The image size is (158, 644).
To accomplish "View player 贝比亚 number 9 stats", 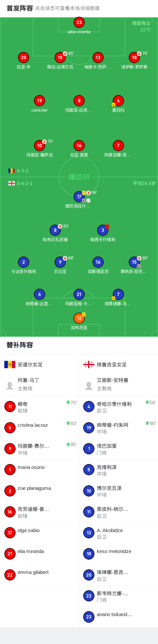I will [60, 262].
